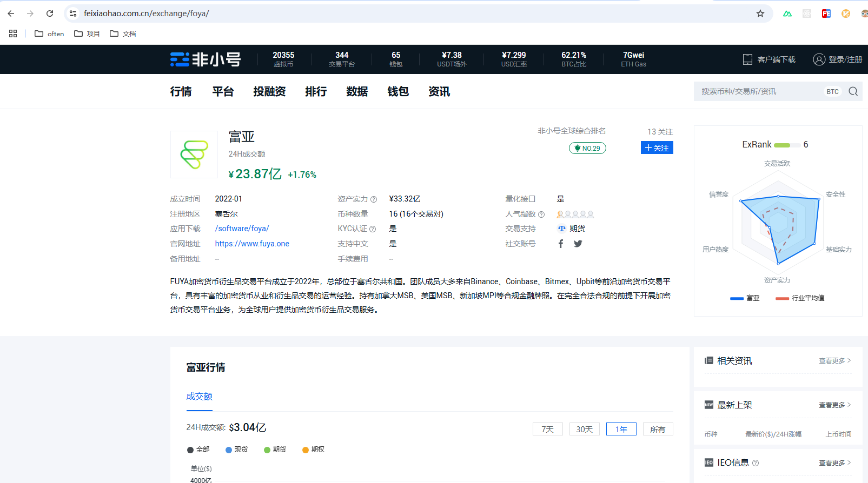This screenshot has width=868, height=483.
Task: Bookmark page with the star icon
Action: click(760, 14)
